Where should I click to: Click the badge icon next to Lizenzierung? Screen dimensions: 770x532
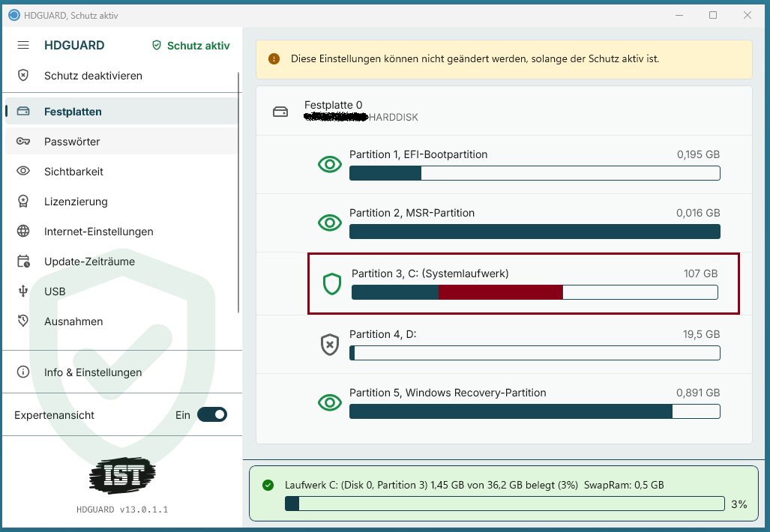coord(23,202)
